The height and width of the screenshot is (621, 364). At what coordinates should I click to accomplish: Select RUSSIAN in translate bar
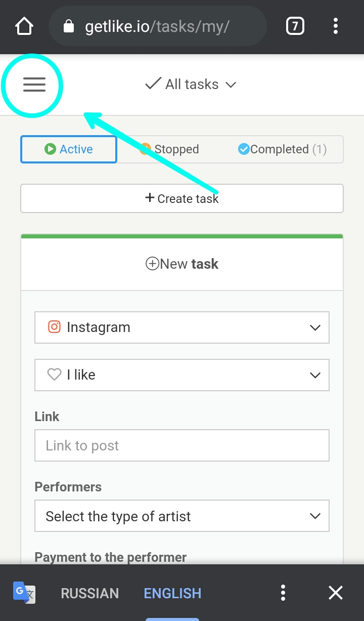[x=90, y=593]
